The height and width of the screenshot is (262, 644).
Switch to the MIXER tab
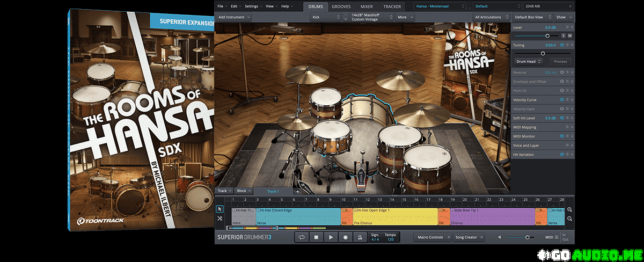coord(367,6)
